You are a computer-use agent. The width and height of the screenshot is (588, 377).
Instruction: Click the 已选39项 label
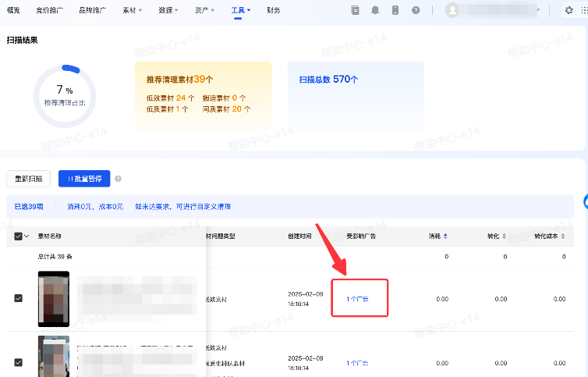point(29,207)
